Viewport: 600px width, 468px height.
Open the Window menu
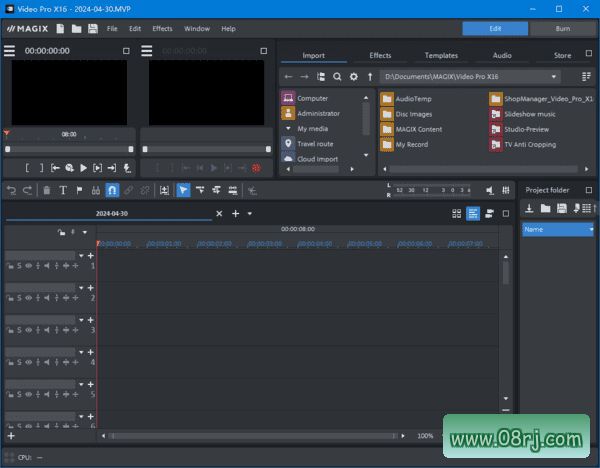point(197,29)
